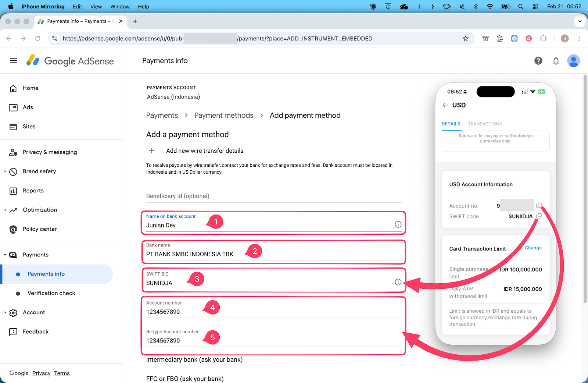Expand the Account section arrow

5,312
